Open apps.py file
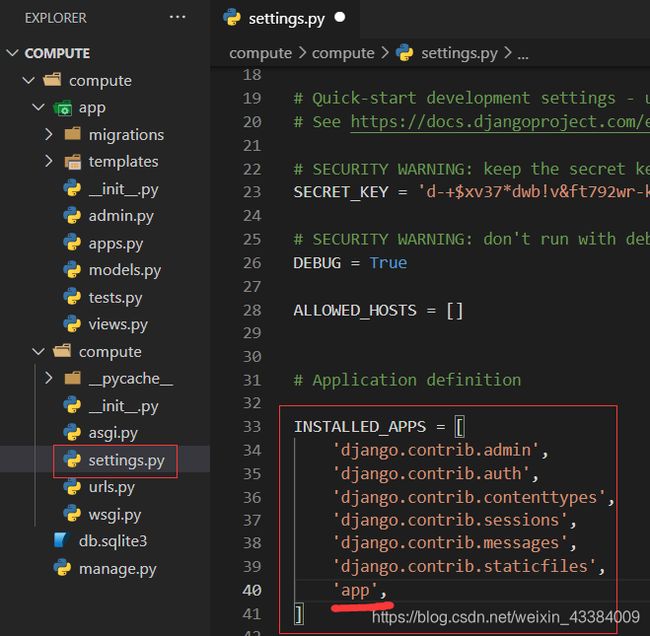650x636 pixels. click(116, 244)
